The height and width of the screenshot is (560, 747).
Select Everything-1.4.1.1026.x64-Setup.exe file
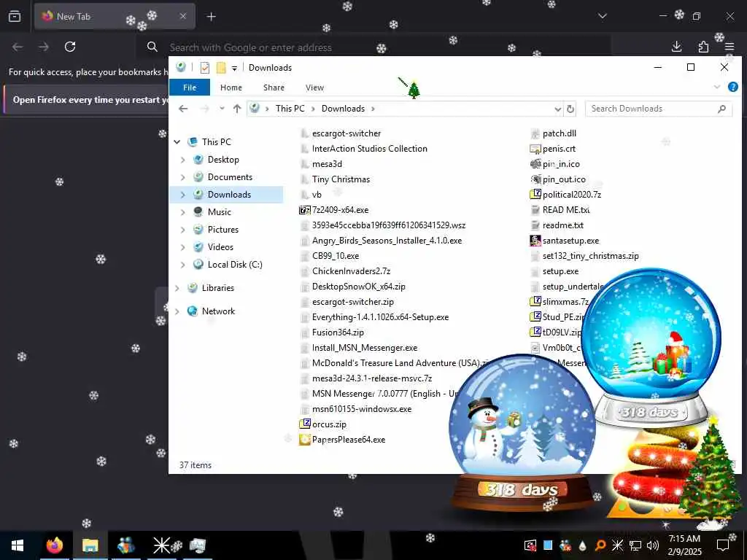pyautogui.click(x=380, y=317)
